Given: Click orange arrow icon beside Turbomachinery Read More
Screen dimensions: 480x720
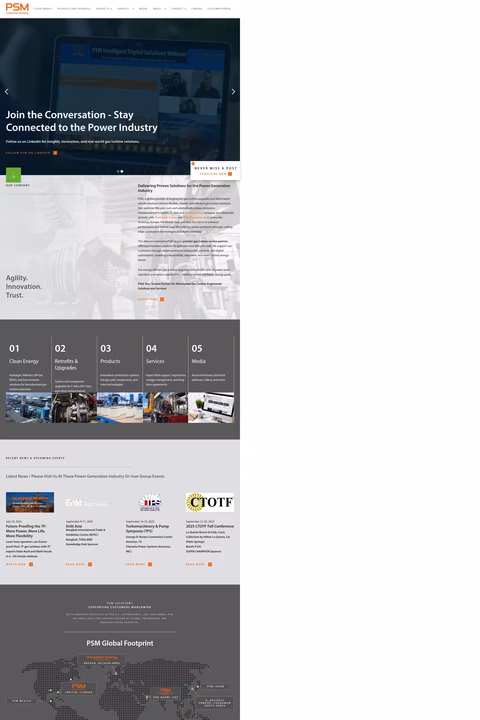Looking at the screenshot, I should 150,564.
